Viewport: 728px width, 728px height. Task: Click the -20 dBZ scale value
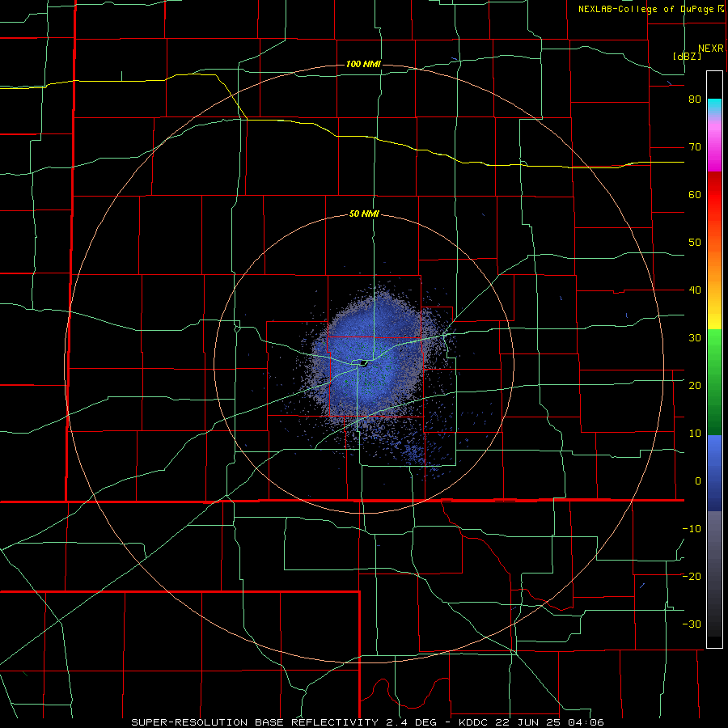pos(692,576)
